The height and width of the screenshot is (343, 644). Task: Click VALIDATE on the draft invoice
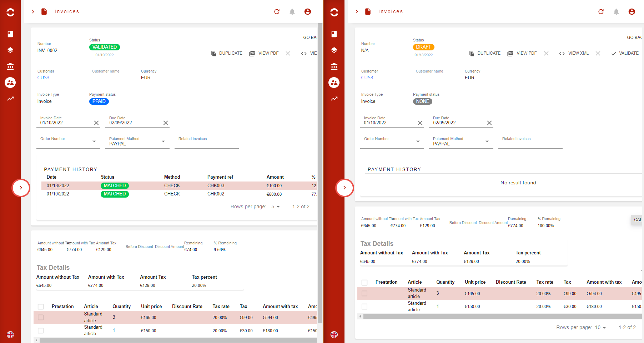pos(625,53)
